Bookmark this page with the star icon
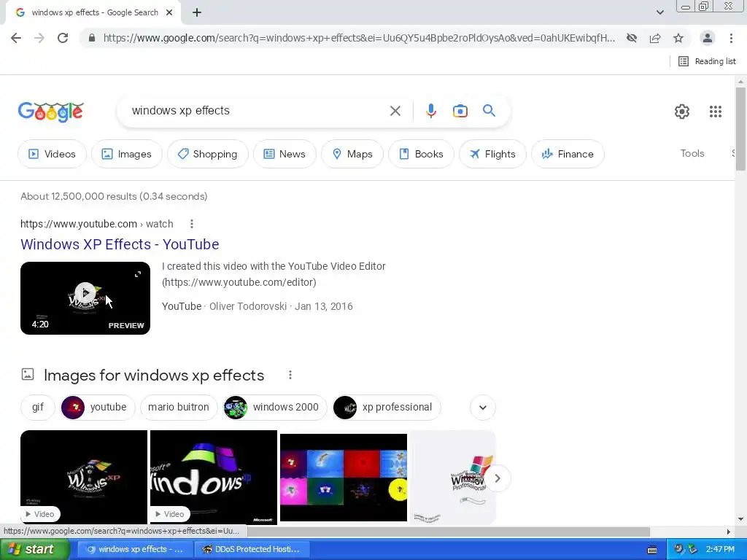The width and height of the screenshot is (747, 560). click(x=678, y=38)
